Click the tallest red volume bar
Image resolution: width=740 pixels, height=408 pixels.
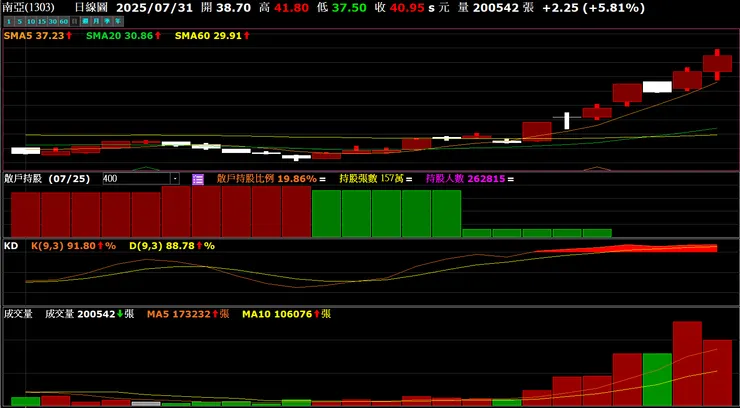pyautogui.click(x=687, y=364)
